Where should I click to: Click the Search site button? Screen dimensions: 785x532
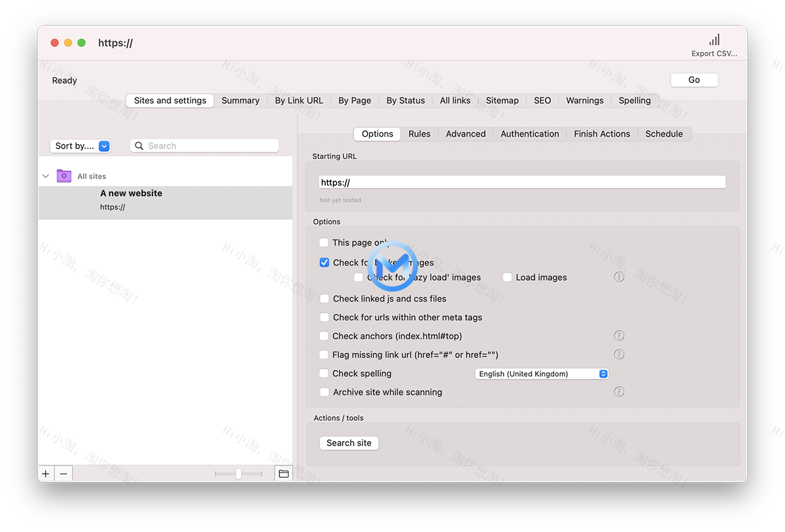[349, 443]
